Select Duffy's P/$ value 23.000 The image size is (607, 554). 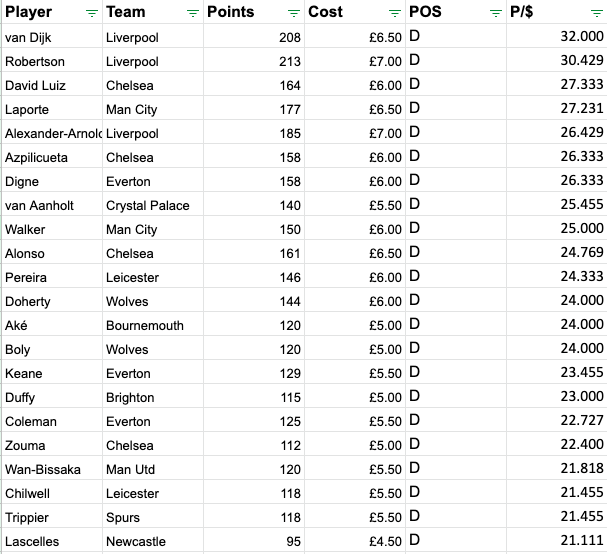pos(557,396)
